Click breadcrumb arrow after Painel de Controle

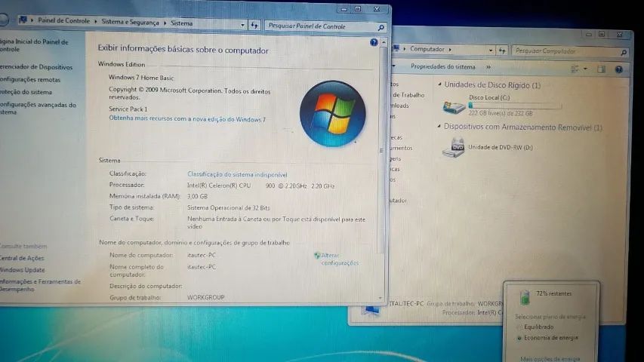tap(96, 21)
